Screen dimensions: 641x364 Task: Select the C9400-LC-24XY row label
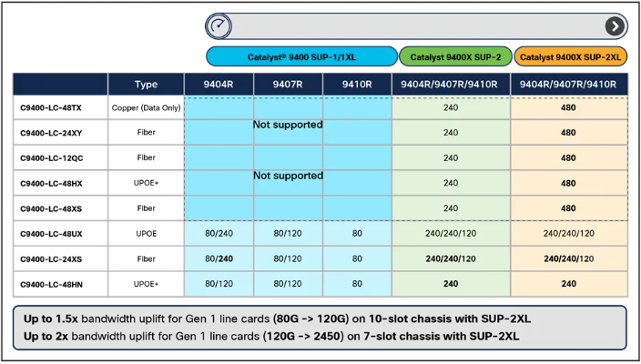51,133
